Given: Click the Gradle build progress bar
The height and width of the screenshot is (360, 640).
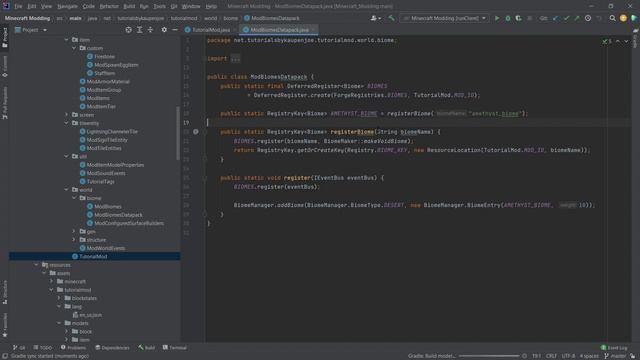Looking at the screenshot, I should (489, 356).
